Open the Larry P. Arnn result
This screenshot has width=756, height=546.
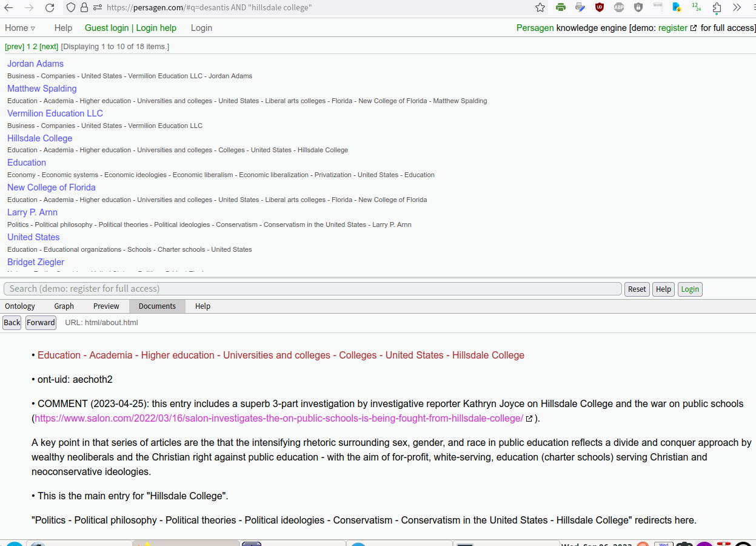tap(32, 212)
